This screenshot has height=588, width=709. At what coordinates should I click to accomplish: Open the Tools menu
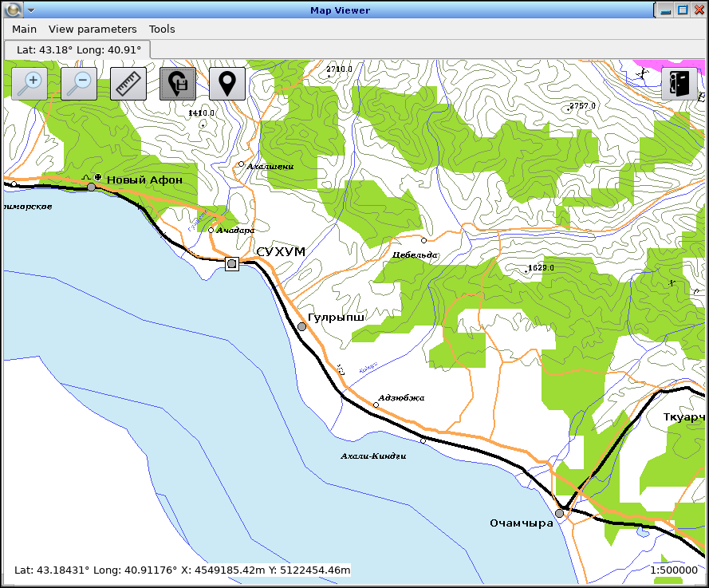tap(162, 29)
